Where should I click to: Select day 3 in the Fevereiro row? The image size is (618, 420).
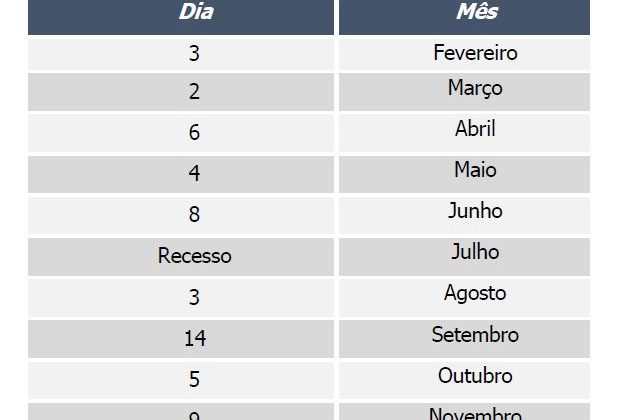(x=194, y=53)
